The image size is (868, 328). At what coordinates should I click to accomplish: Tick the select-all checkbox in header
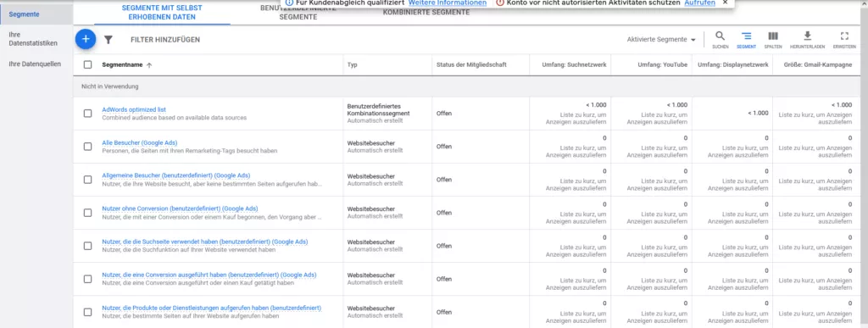pyautogui.click(x=87, y=64)
